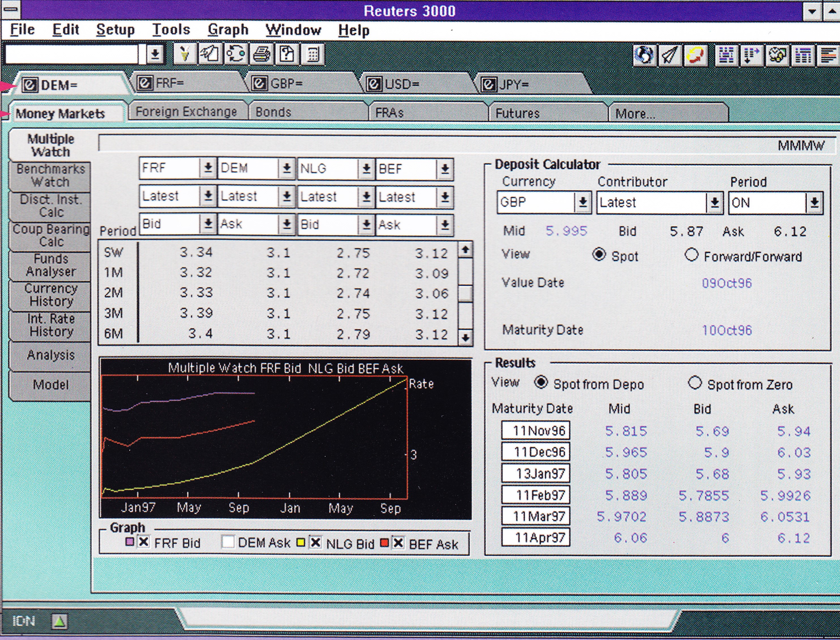Open the NLG currency dropdown
The height and width of the screenshot is (640, 840).
coord(366,168)
